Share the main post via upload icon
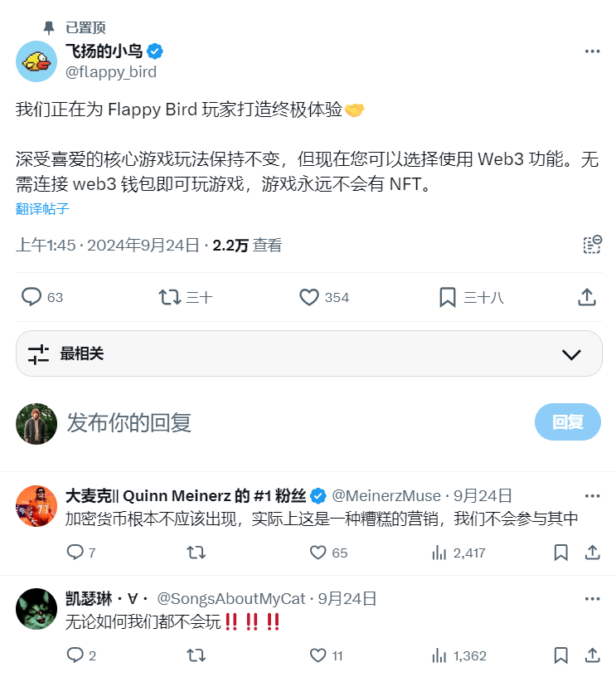 point(587,297)
